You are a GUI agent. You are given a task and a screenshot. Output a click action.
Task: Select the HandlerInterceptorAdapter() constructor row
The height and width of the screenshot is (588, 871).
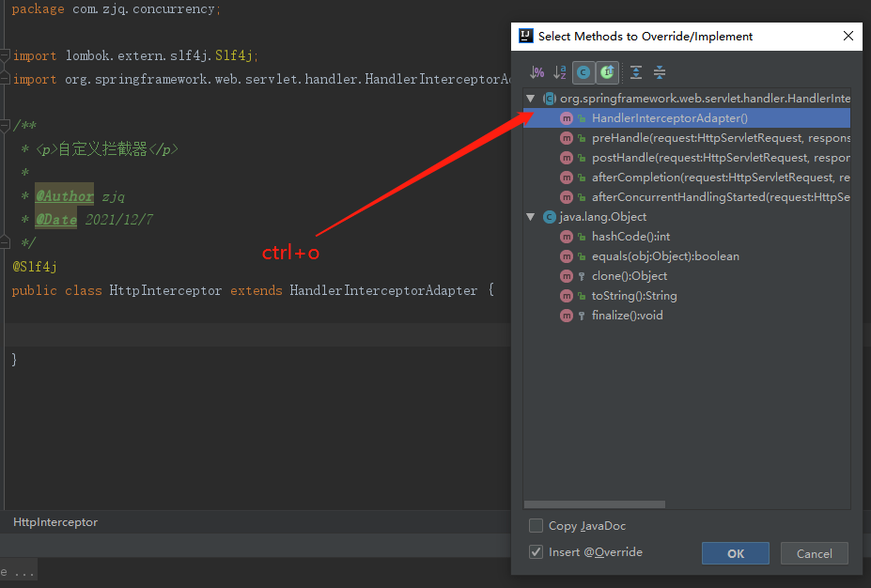pyautogui.click(x=687, y=118)
